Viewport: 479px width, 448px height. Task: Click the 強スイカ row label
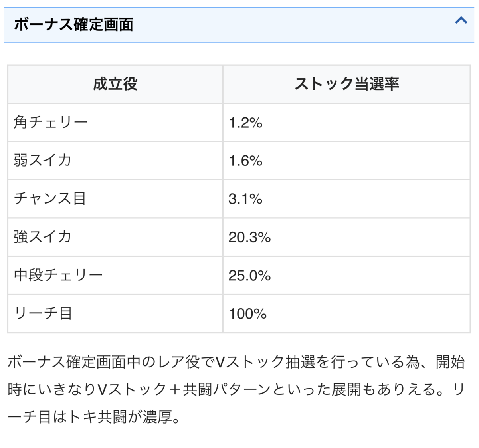point(43,237)
